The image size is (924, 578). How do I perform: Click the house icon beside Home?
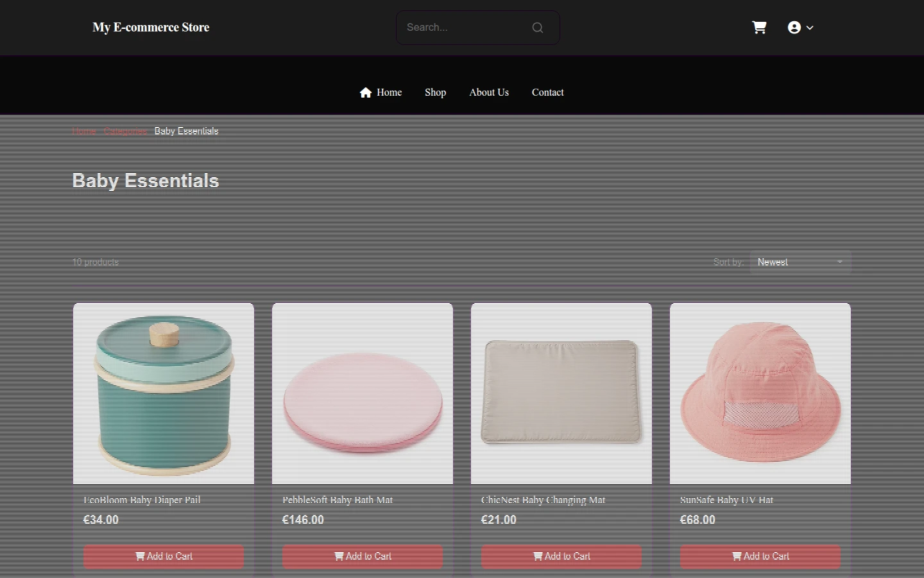366,92
